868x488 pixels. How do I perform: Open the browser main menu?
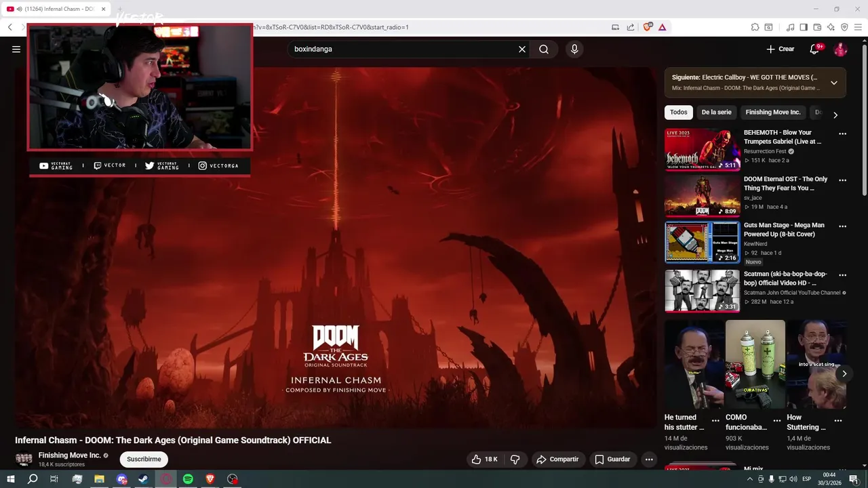pos(858,27)
